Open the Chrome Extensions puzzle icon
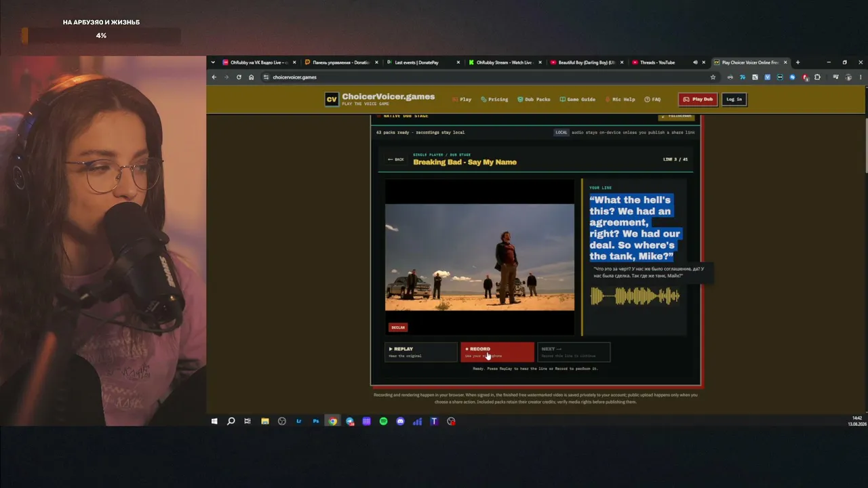The height and width of the screenshot is (488, 868). coord(817,77)
